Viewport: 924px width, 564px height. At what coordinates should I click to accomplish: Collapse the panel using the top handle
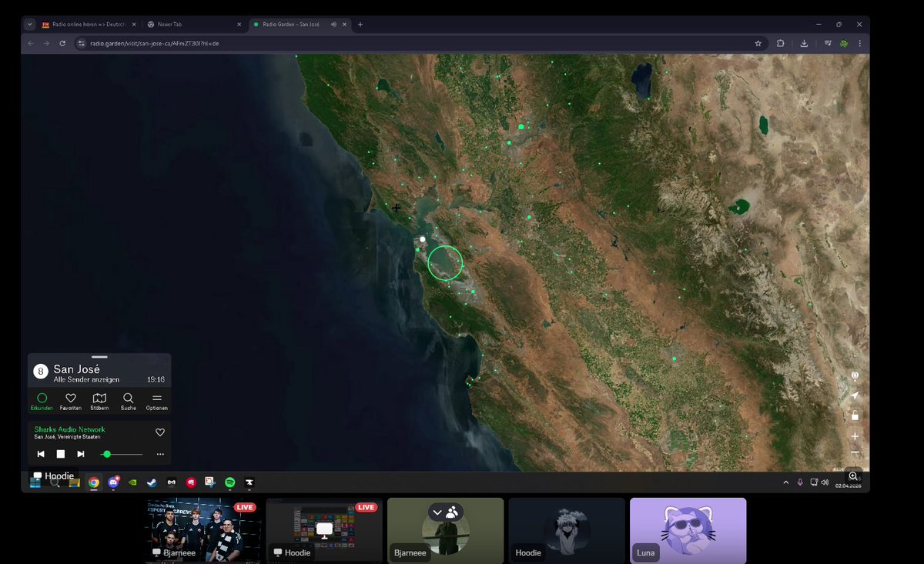pyautogui.click(x=99, y=357)
